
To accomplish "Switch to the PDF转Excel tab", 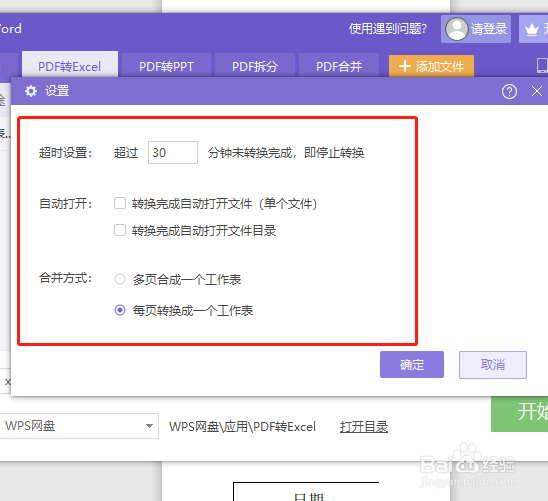I will (x=70, y=65).
